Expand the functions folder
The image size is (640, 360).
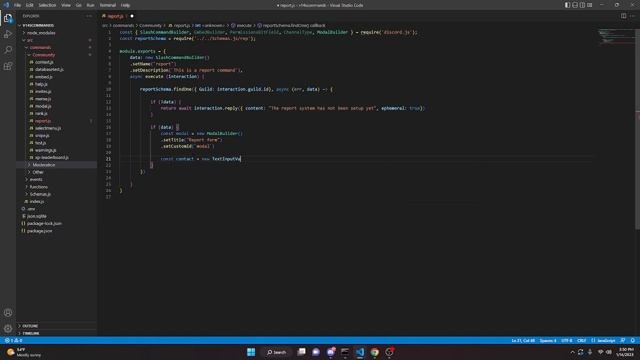pyautogui.click(x=38, y=187)
